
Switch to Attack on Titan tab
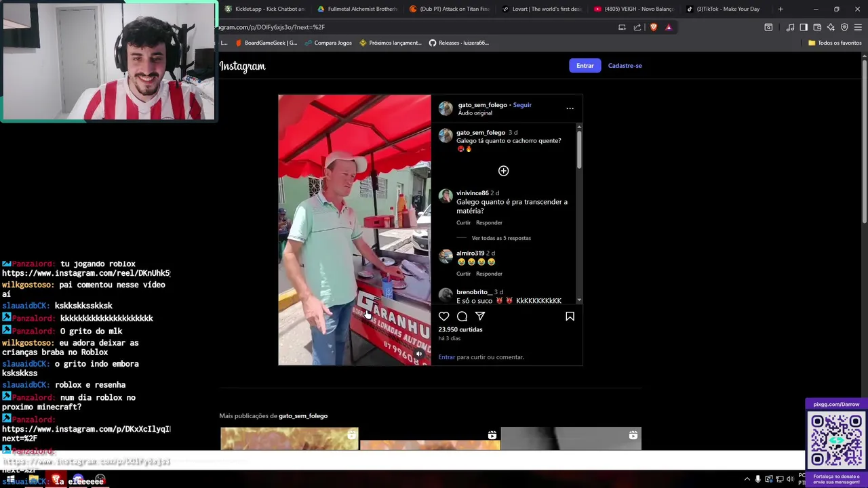449,9
